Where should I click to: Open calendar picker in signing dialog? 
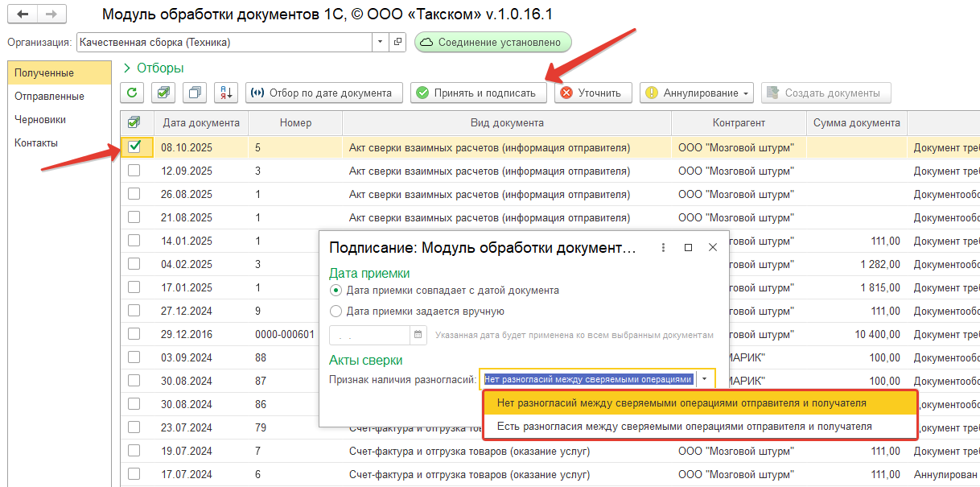click(418, 335)
